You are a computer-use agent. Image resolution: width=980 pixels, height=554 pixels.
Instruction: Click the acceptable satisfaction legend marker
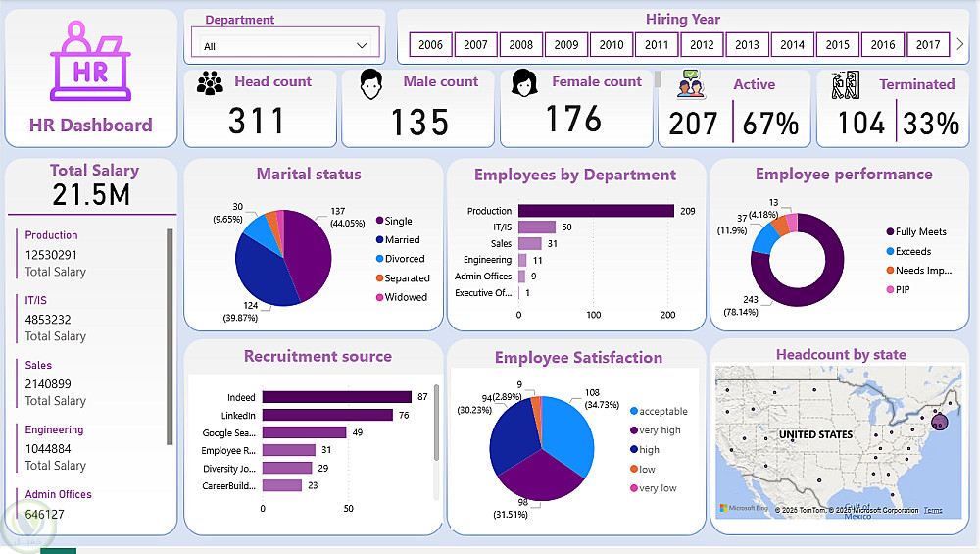[x=634, y=411]
